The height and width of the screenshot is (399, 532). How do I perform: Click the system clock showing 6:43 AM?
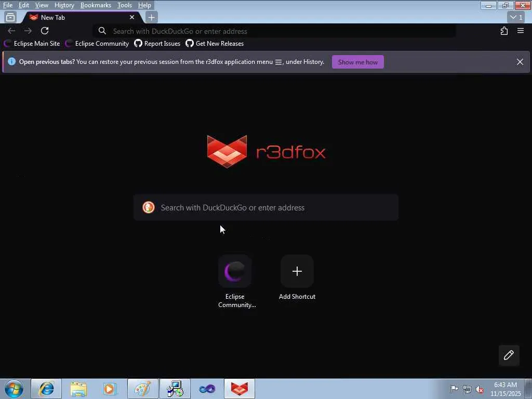pyautogui.click(x=506, y=389)
